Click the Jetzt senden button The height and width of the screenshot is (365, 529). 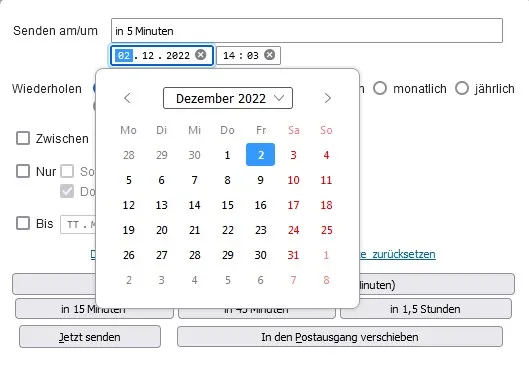pyautogui.click(x=90, y=336)
